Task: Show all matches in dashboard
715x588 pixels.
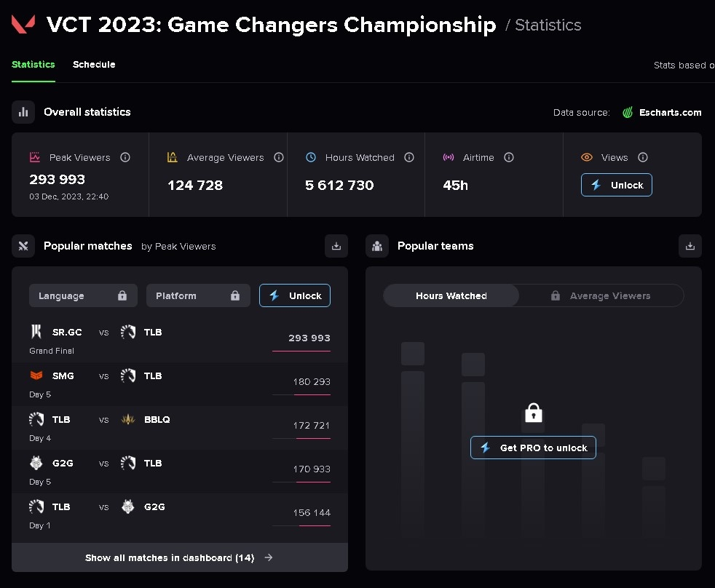Action: coord(179,557)
